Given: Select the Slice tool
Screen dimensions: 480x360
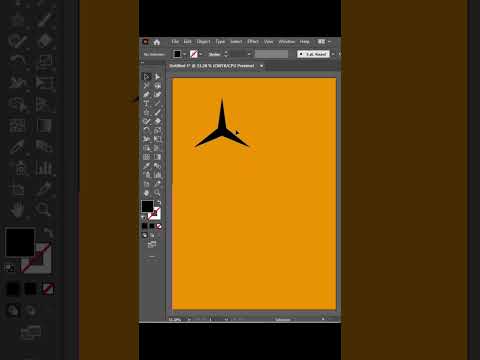Looking at the screenshot, I should click(157, 184).
